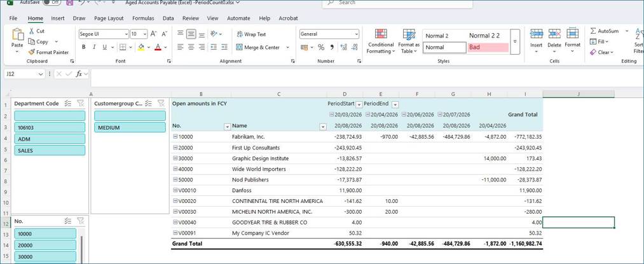Image resolution: width=644 pixels, height=264 pixels.
Task: Underline the selected cell text
Action: tap(105, 47)
